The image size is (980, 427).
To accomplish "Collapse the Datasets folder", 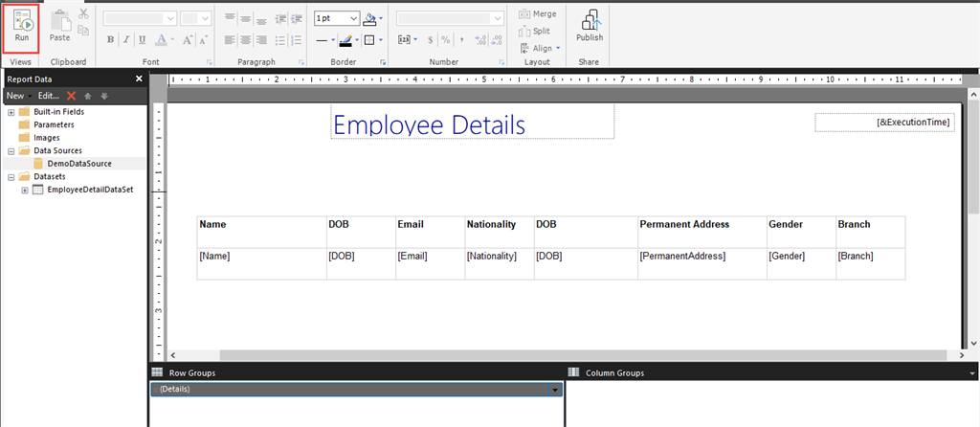I will [11, 177].
